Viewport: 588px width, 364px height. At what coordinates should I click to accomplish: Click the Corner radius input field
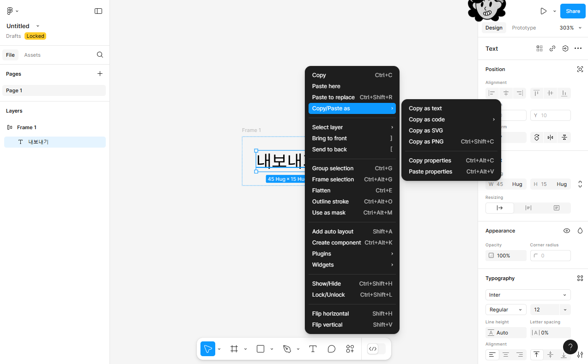pos(550,256)
